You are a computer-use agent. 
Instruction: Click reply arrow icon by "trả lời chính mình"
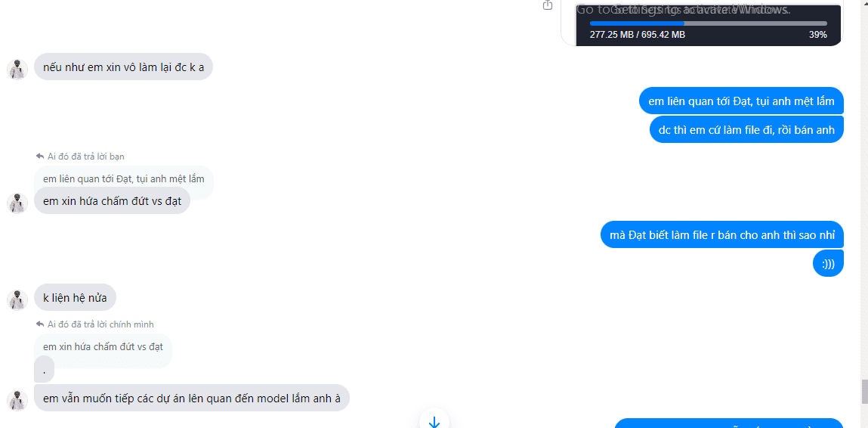[40, 324]
